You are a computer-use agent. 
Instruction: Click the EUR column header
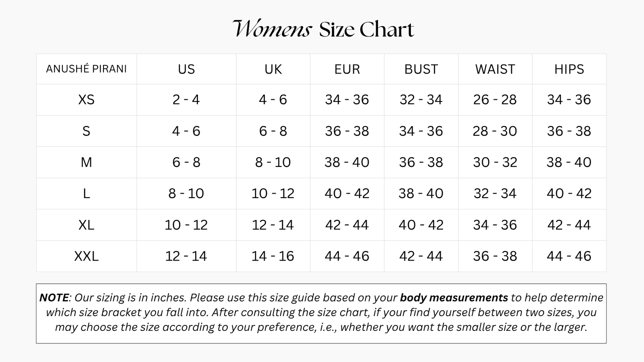click(x=347, y=69)
